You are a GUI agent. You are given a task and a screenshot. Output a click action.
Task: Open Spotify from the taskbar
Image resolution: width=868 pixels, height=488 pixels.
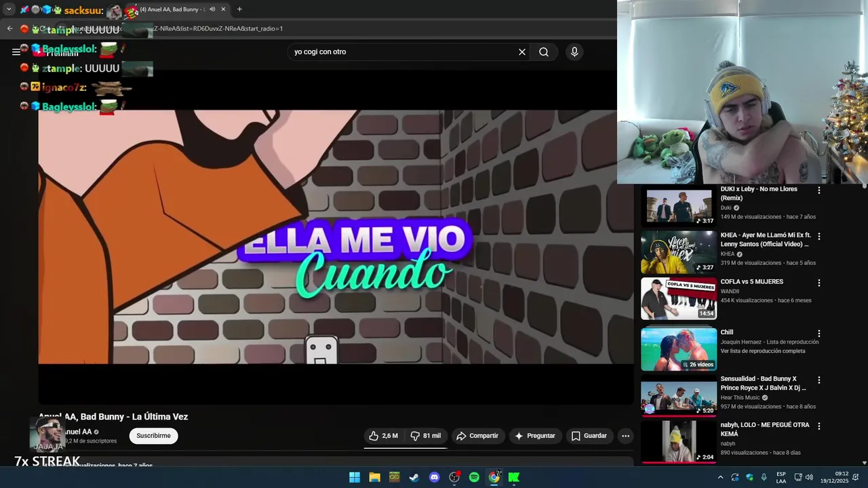(x=474, y=477)
